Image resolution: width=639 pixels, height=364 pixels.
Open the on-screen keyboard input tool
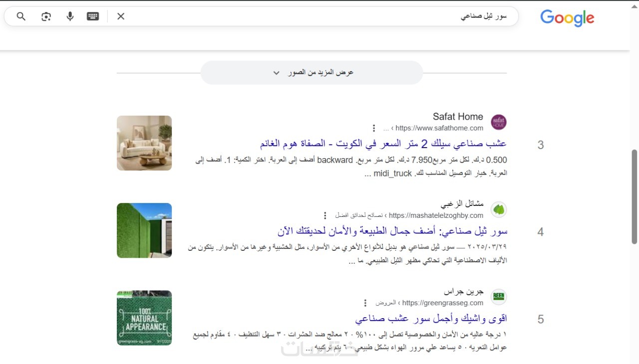coord(93,16)
